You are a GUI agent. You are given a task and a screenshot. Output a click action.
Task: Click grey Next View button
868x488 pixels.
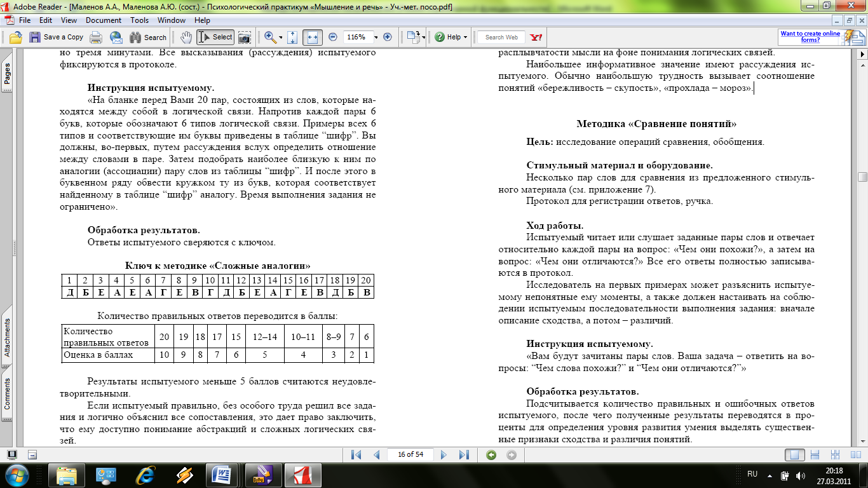pos(512,454)
